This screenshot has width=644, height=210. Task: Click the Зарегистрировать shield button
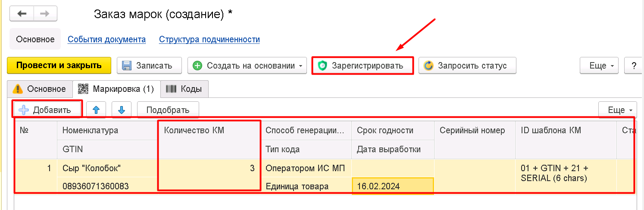click(363, 66)
